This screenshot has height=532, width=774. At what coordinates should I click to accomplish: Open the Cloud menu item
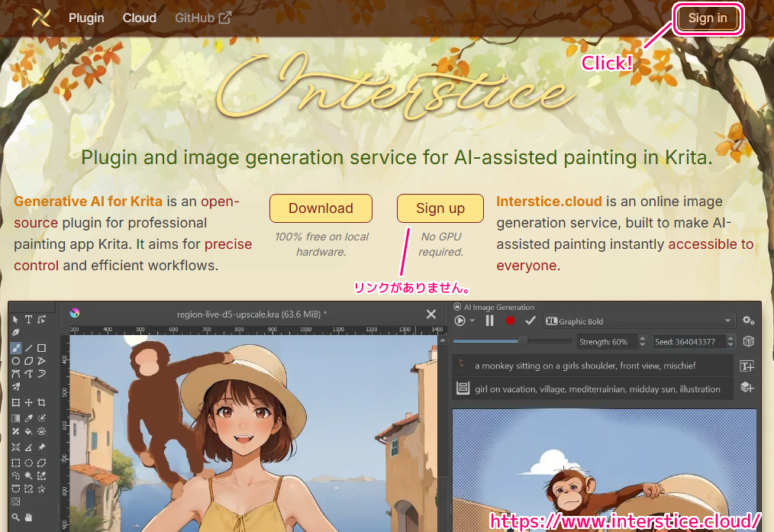[x=139, y=18]
